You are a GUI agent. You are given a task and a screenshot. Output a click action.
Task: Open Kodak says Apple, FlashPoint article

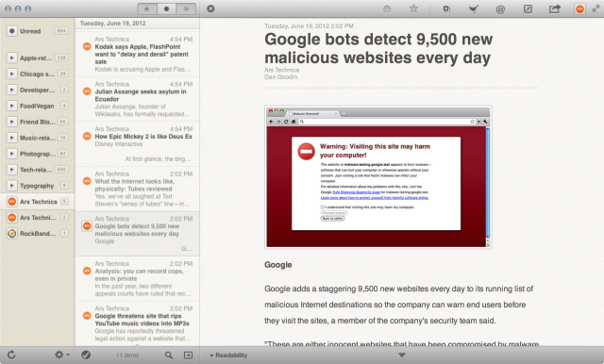[x=138, y=55]
